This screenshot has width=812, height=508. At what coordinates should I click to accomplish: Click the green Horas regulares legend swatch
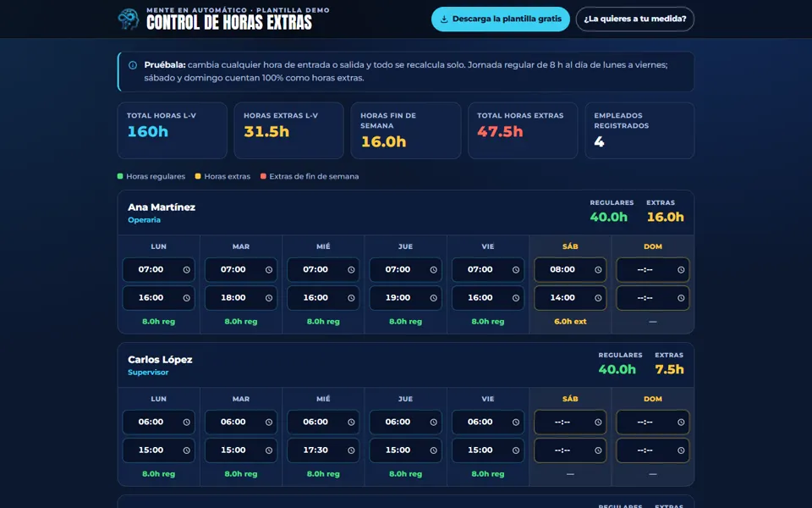point(120,176)
